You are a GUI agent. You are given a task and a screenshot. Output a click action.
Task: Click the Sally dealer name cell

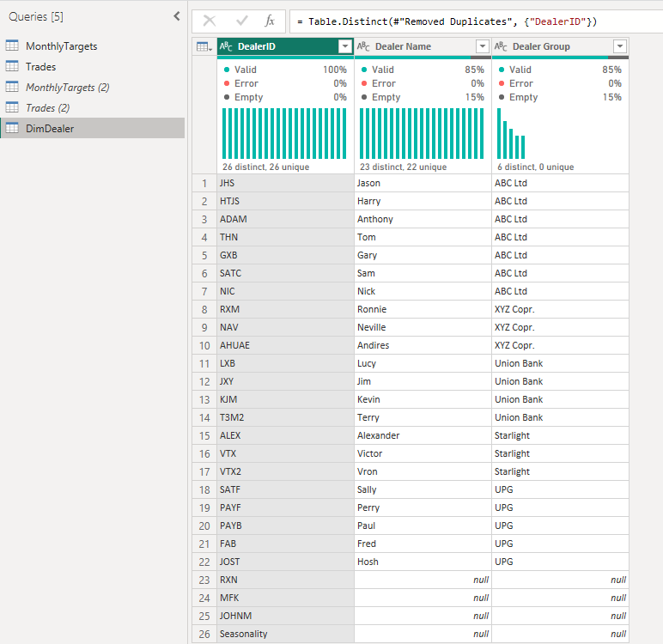[423, 489]
